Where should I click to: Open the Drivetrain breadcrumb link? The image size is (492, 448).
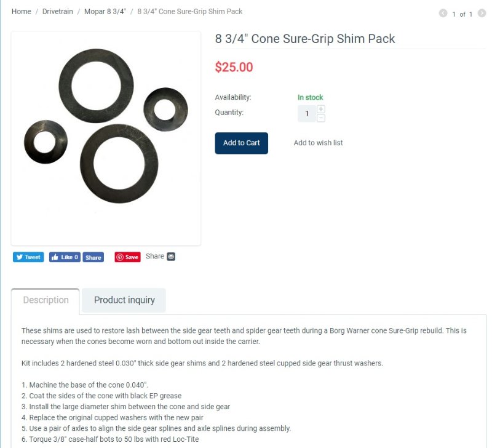click(56, 12)
